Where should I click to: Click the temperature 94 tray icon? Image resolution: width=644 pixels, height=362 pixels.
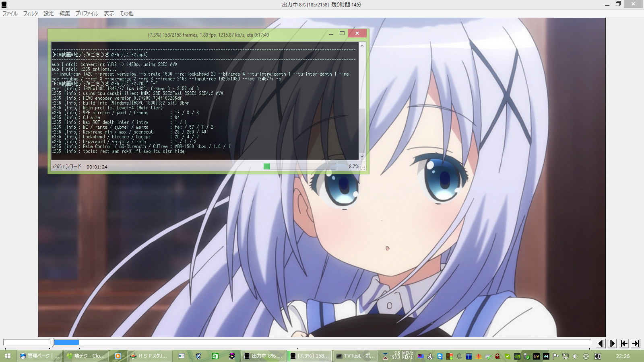546,356
